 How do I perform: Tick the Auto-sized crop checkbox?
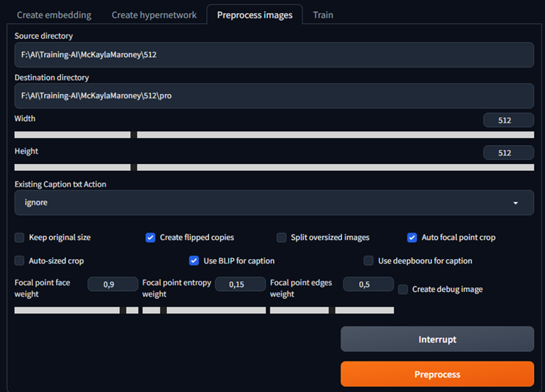(20, 261)
